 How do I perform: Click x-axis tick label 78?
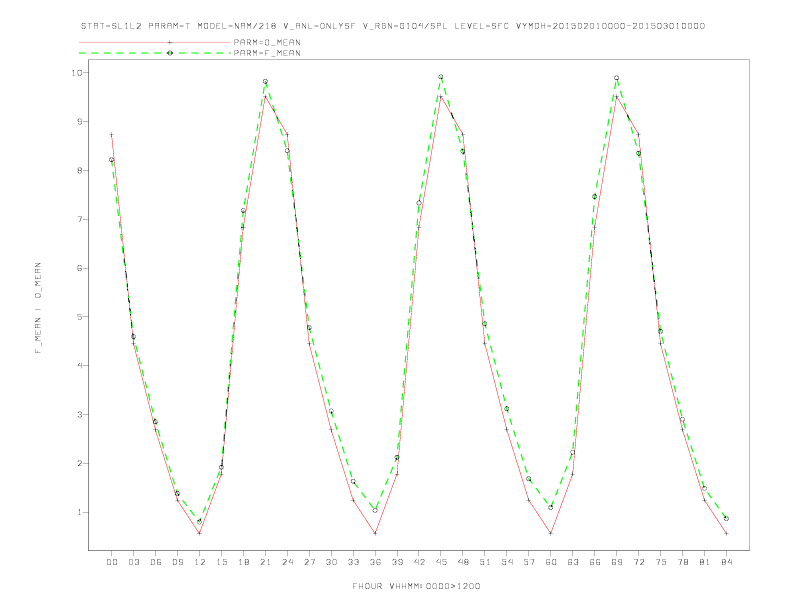(x=682, y=562)
